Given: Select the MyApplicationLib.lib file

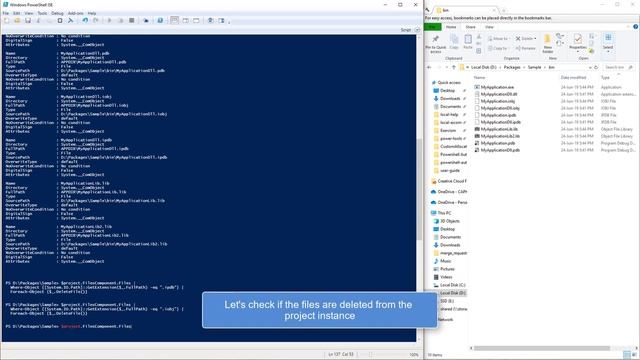Looking at the screenshot, I should pos(500,129).
